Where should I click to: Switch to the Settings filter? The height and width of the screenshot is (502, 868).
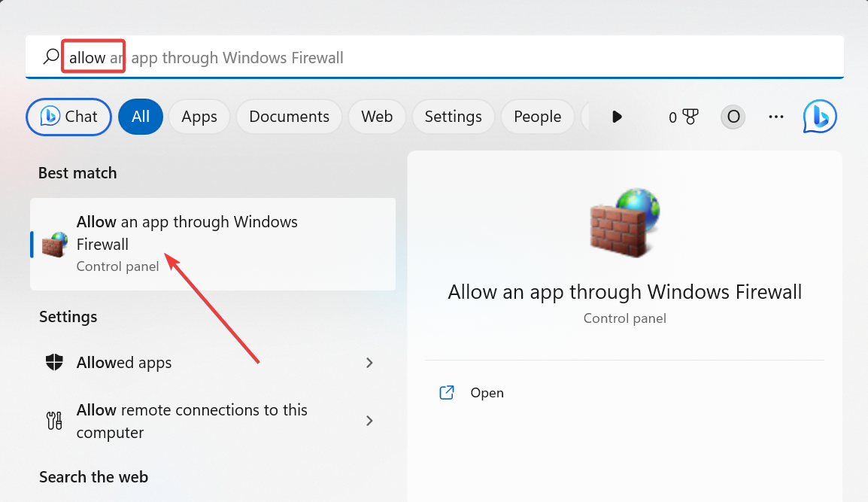click(454, 117)
